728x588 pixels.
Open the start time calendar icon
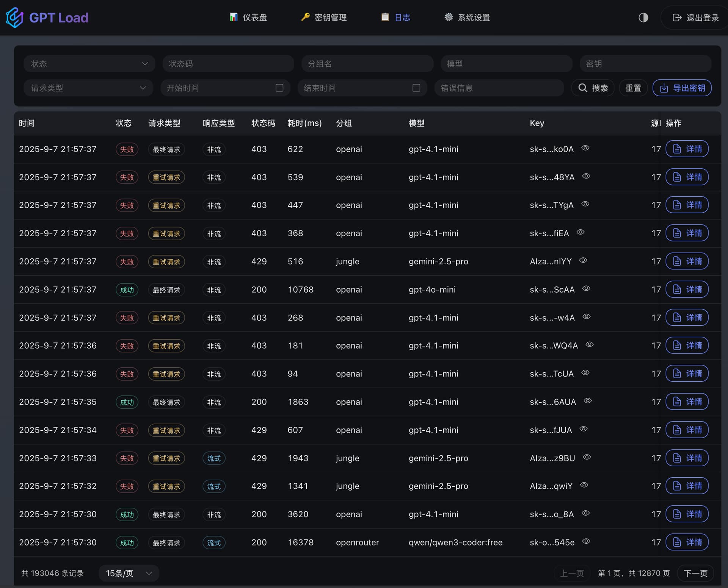pyautogui.click(x=279, y=88)
